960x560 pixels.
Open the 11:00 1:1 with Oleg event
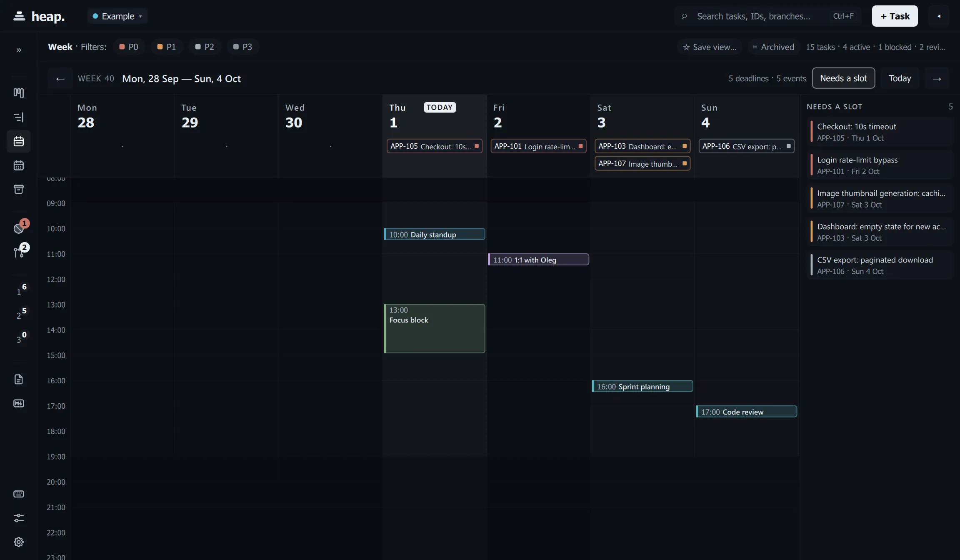pos(538,260)
